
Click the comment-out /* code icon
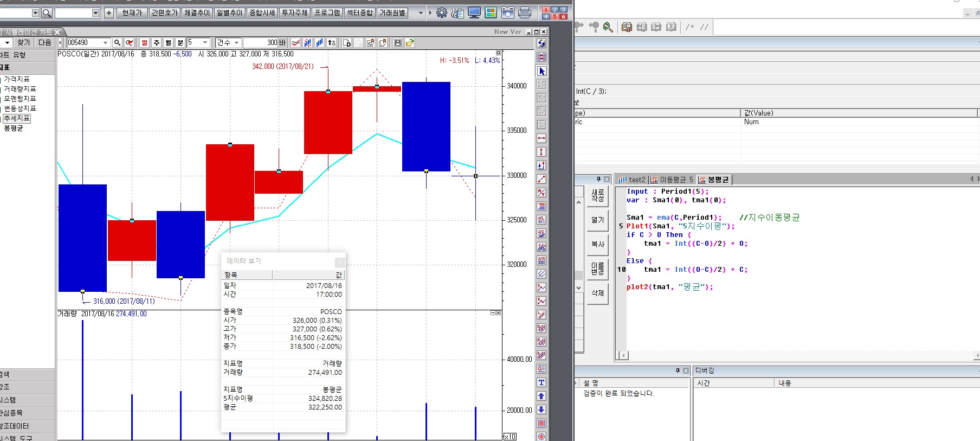pos(690,27)
